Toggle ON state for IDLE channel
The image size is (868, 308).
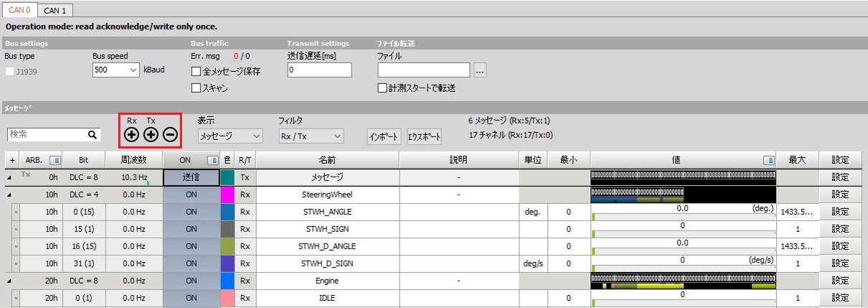[x=191, y=298]
